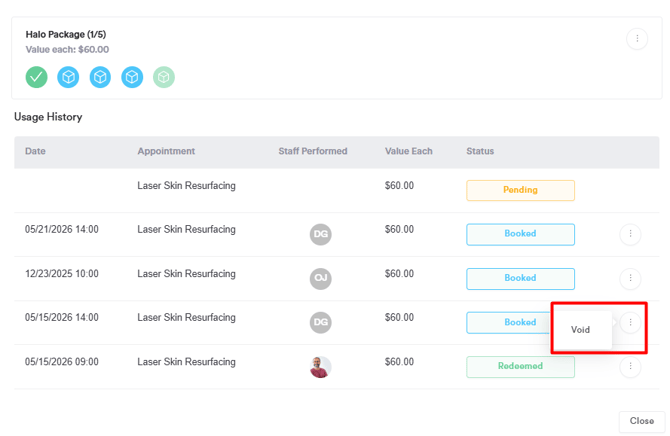Click the Redeemed status badge

[520, 367]
